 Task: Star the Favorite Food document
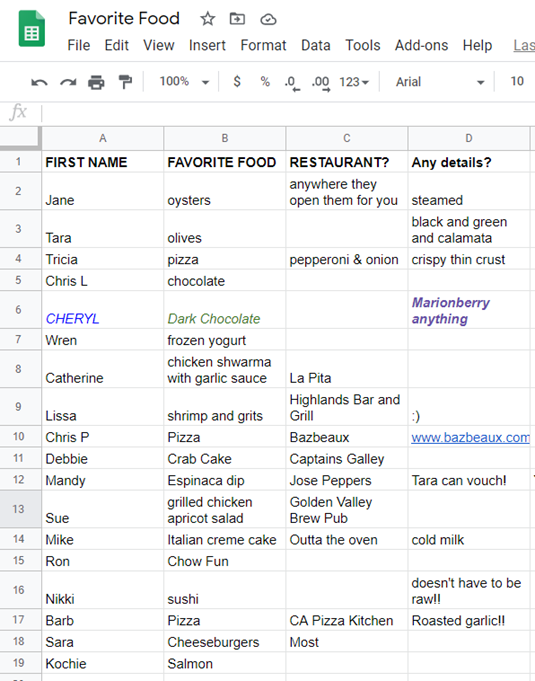click(x=208, y=19)
